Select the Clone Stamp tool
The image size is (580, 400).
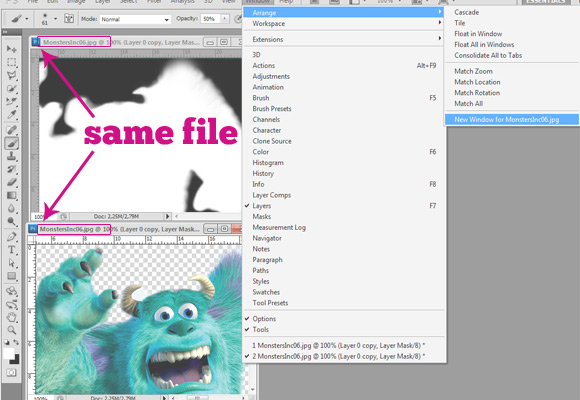pos(11,156)
